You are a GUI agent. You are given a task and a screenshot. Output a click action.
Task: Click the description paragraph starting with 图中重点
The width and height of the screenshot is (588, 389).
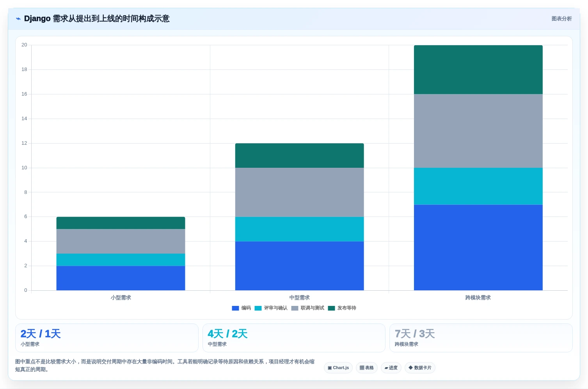[165, 366]
